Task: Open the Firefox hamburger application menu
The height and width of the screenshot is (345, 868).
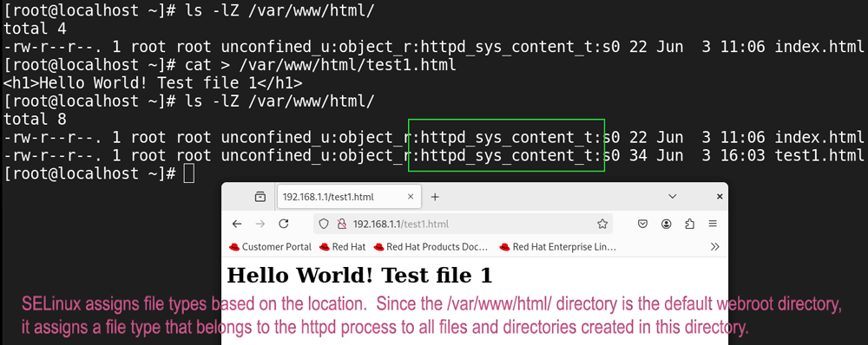Action: (x=713, y=224)
